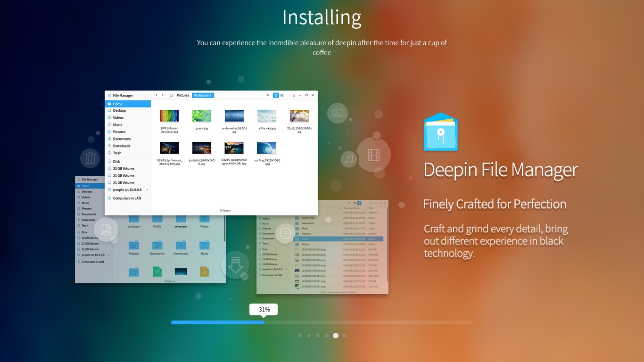Click the back arrow in front File Manager
644x362 pixels.
pyautogui.click(x=157, y=95)
